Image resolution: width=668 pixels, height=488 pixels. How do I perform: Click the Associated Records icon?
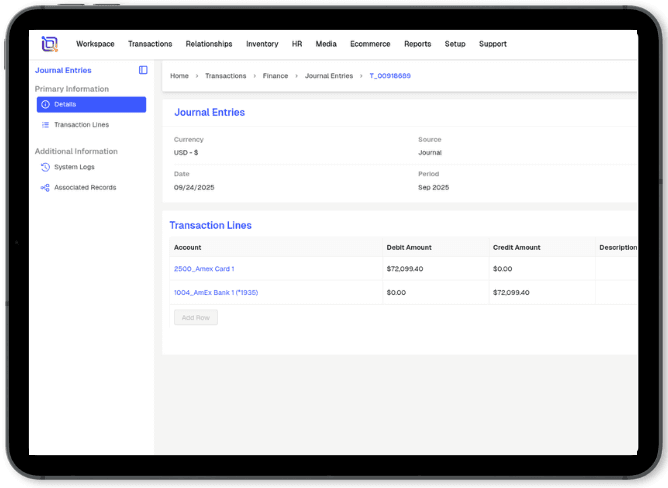(45, 188)
